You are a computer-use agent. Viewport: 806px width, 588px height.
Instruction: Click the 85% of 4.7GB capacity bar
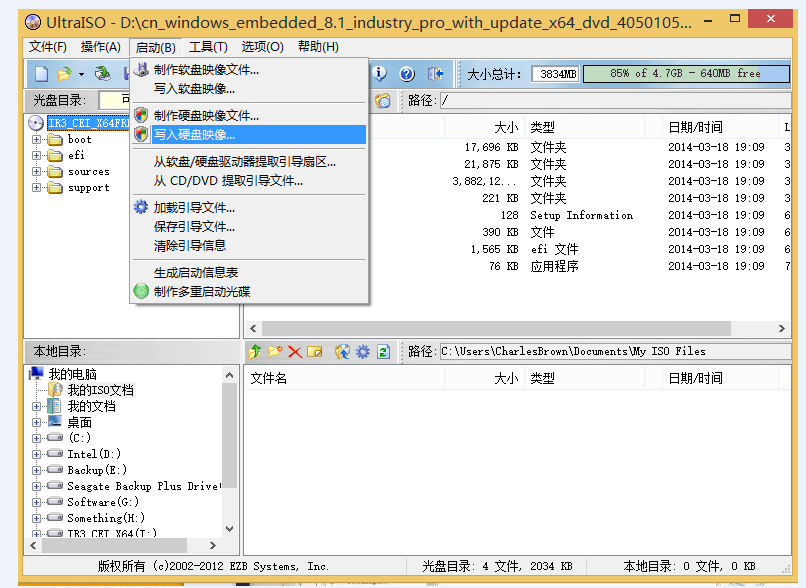[686, 74]
